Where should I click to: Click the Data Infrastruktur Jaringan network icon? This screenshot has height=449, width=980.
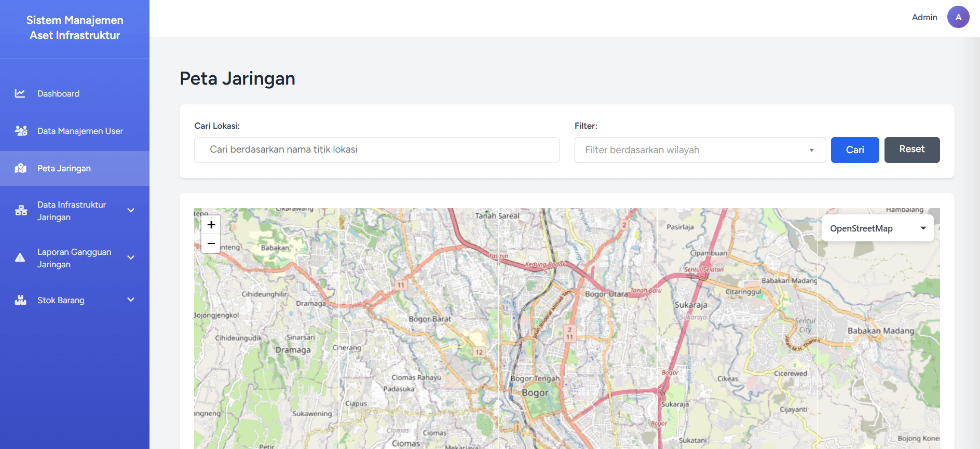21,210
